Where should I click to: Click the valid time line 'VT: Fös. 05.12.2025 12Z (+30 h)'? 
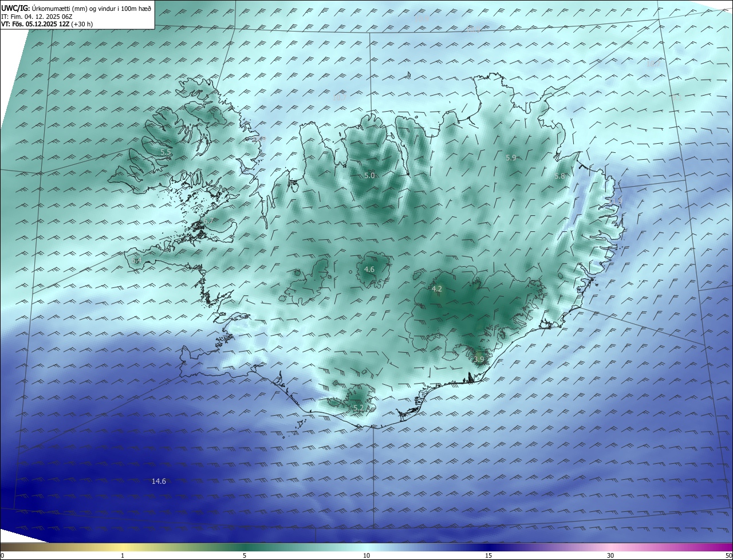tap(47, 24)
